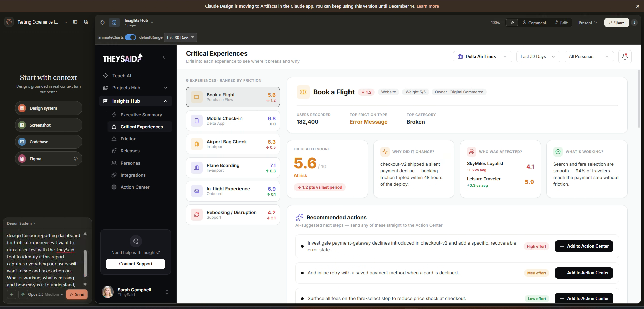This screenshot has height=309, width=644.
Task: Click the Comment toolbar button
Action: point(534,23)
